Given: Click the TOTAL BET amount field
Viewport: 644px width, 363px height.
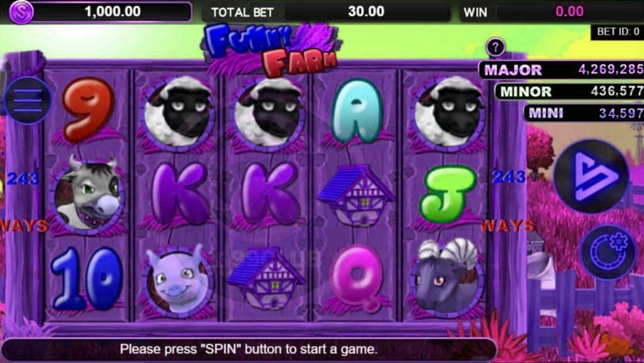Looking at the screenshot, I should click(x=367, y=11).
